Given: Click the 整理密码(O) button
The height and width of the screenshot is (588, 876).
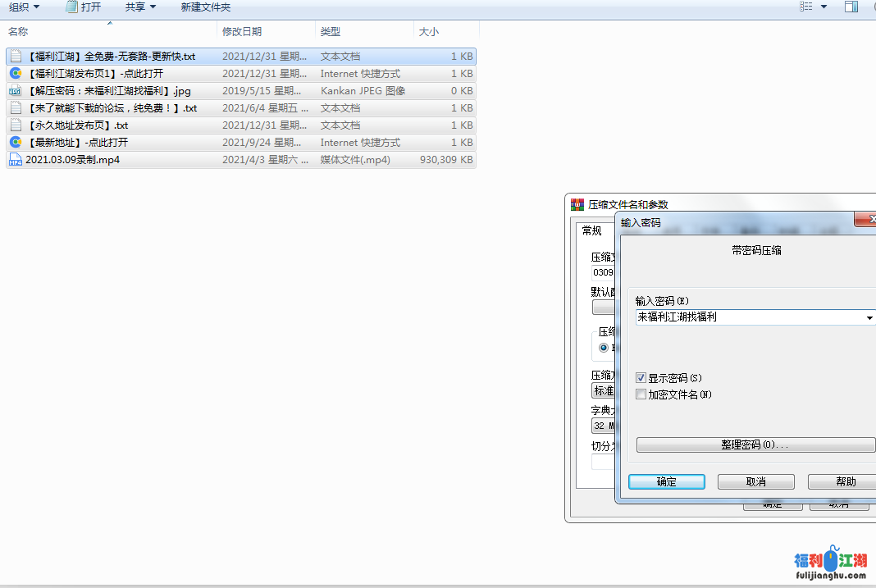Looking at the screenshot, I should tap(754, 444).
